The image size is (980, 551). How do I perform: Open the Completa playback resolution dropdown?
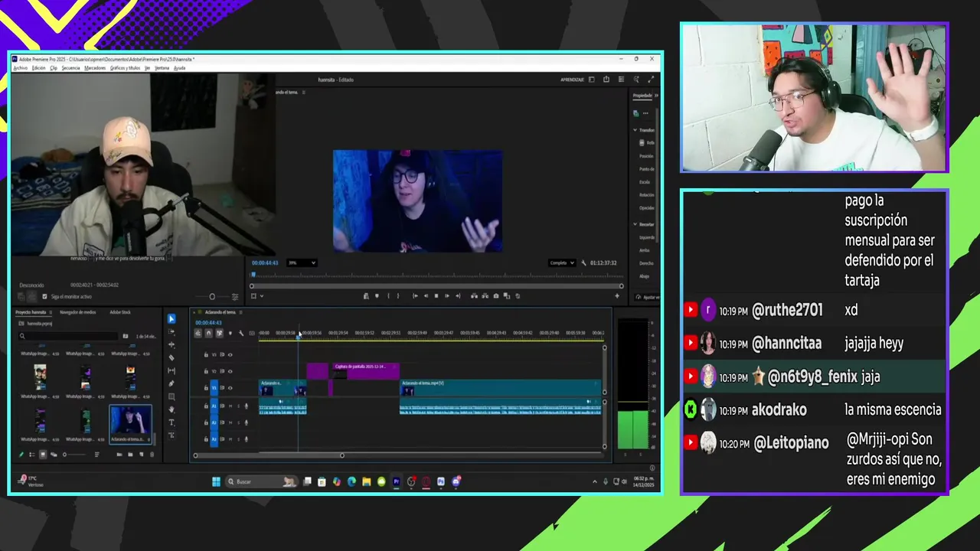(562, 262)
